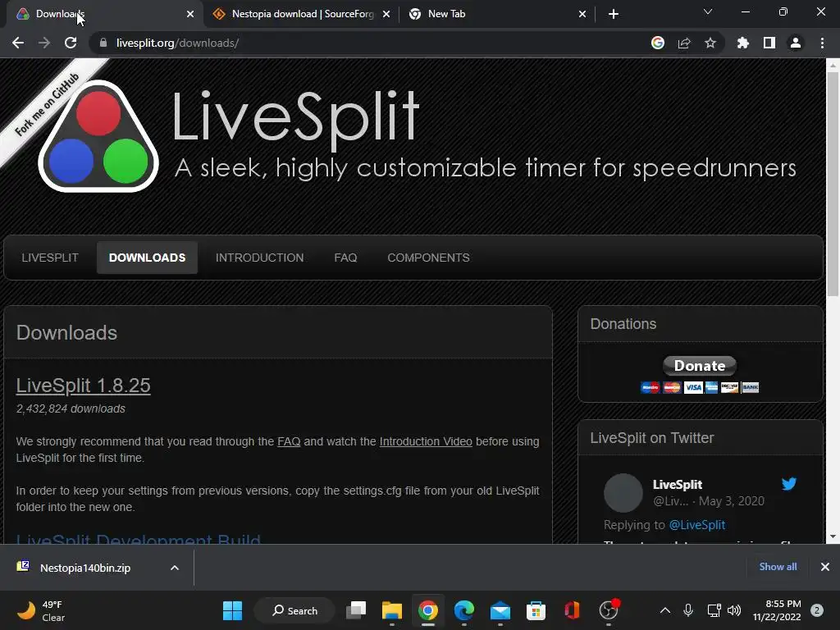Click the taskbar Search box

pyautogui.click(x=294, y=610)
